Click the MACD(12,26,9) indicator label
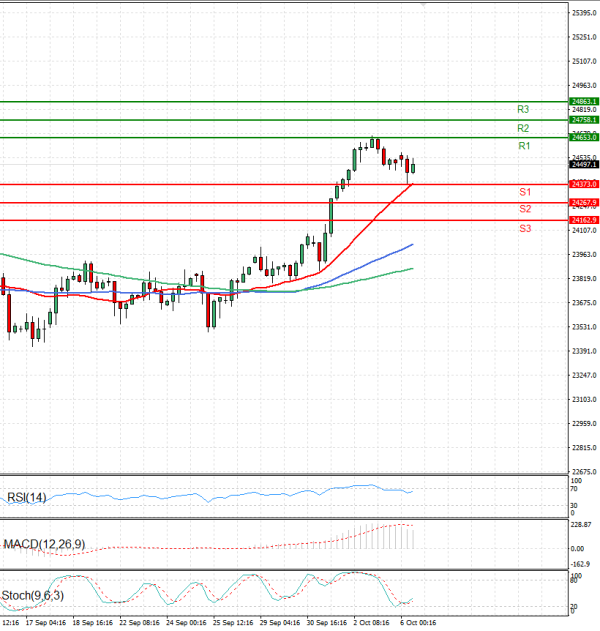The height and width of the screenshot is (631, 600). 44,543
